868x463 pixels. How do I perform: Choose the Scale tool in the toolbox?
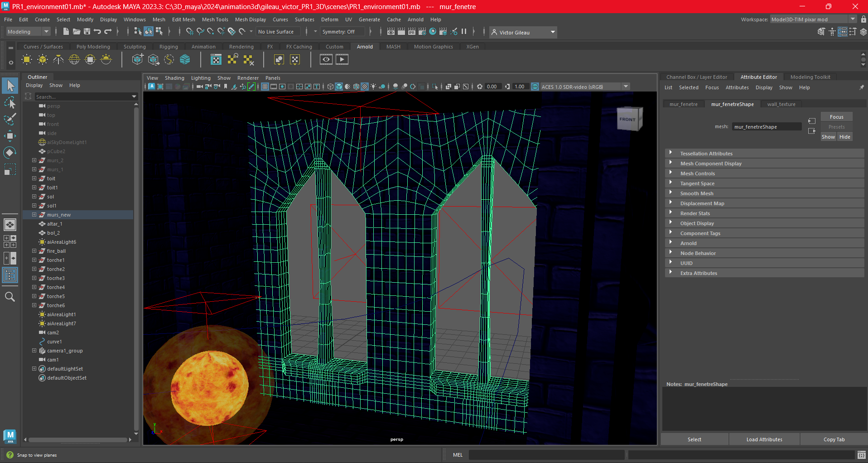[10, 169]
